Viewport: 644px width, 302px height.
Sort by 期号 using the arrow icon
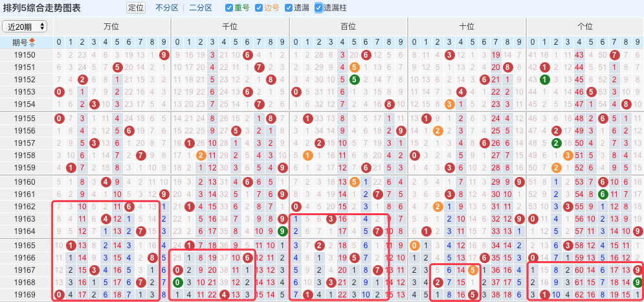point(32,42)
